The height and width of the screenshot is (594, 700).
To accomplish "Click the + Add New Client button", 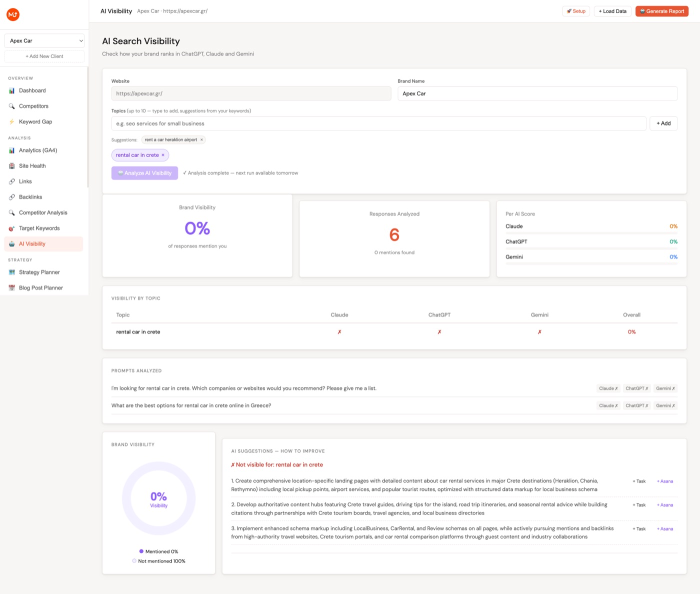I will [x=44, y=56].
